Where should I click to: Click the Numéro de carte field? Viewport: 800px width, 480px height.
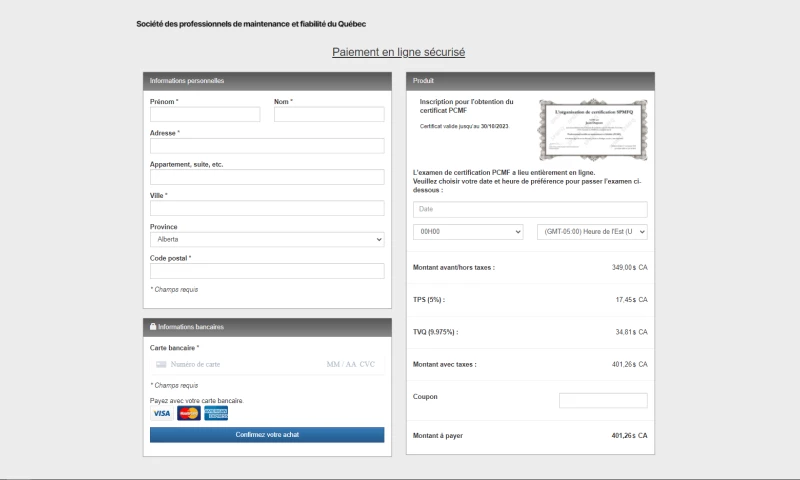click(240, 365)
